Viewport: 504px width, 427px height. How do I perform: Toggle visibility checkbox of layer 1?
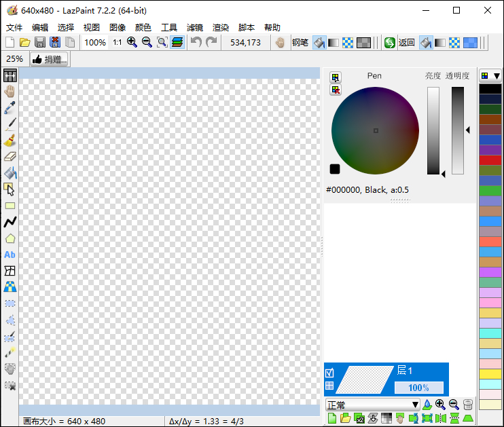coord(329,373)
